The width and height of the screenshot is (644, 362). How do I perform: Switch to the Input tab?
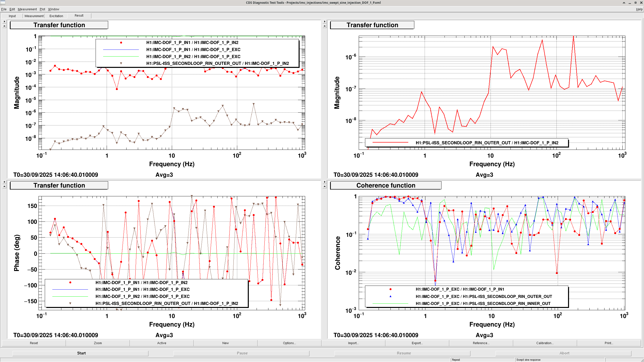[12, 16]
